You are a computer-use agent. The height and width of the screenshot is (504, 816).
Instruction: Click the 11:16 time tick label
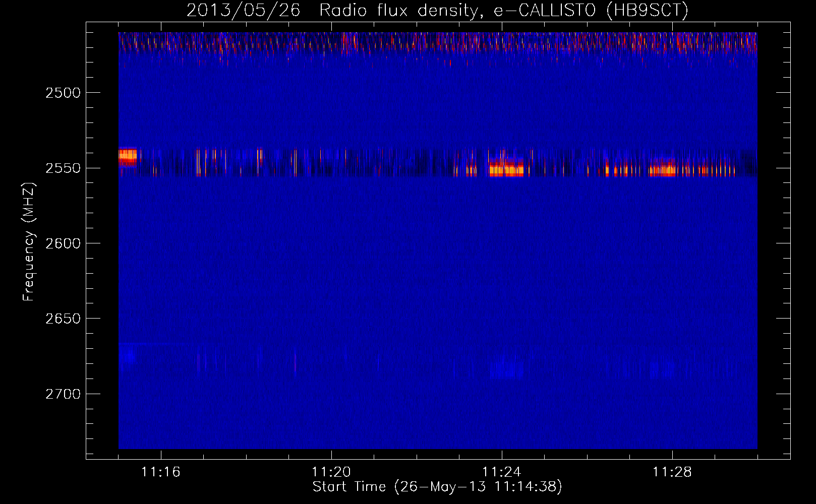(x=161, y=472)
